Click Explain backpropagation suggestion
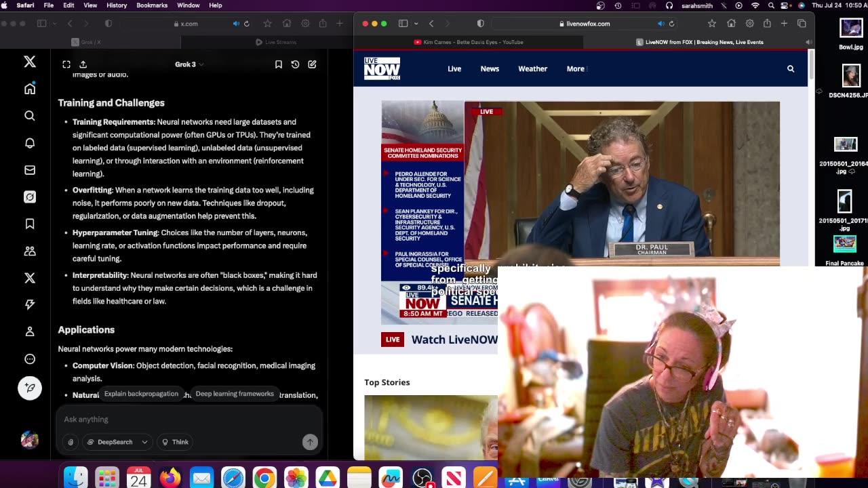Viewport: 868px width, 488px height. (x=141, y=394)
